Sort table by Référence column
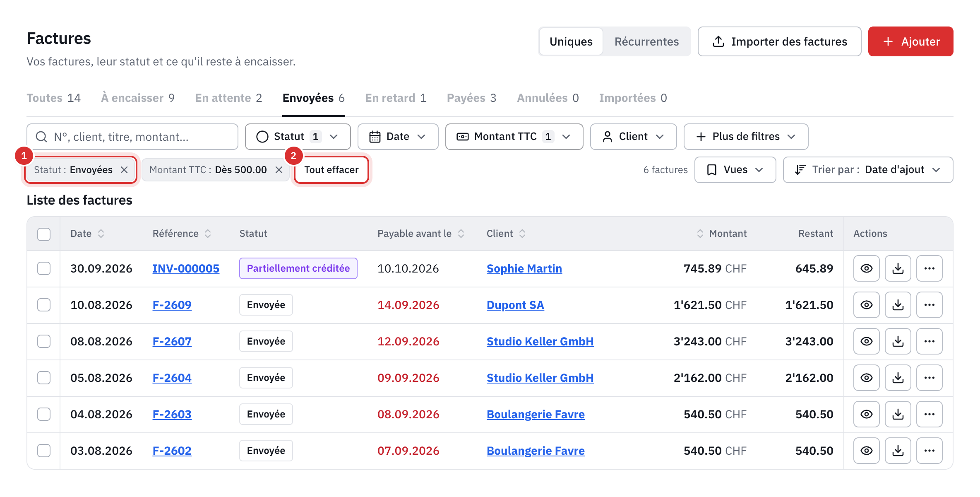The height and width of the screenshot is (497, 980). (182, 234)
